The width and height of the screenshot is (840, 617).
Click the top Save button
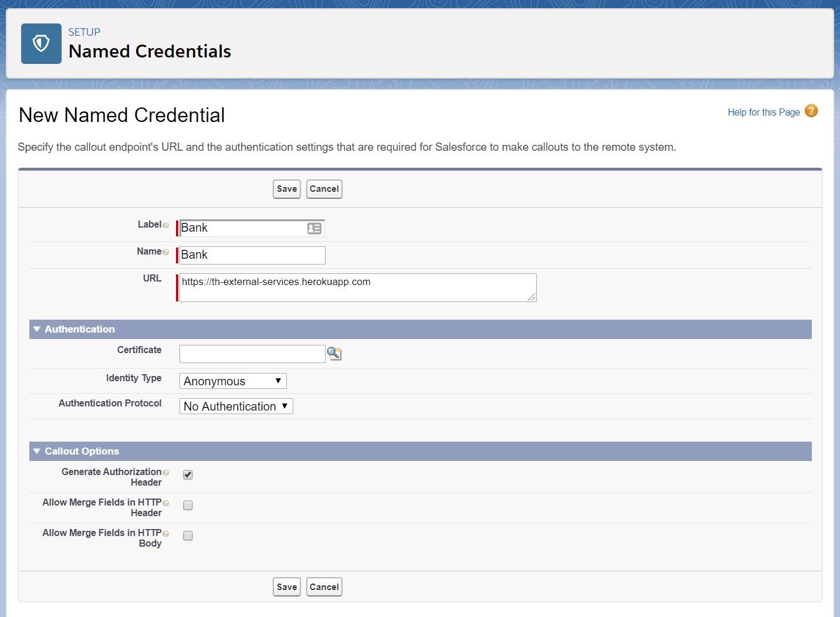pos(287,189)
